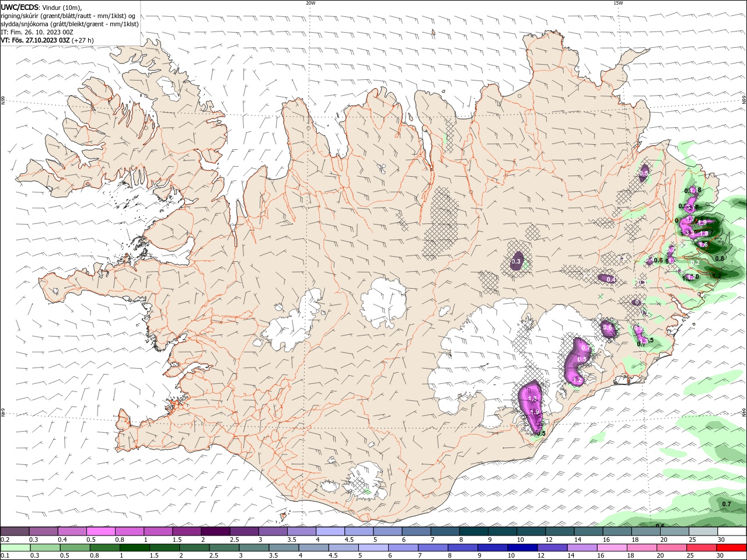This screenshot has width=747, height=560.
Task: Click the 0.3 value in central purple blob
Action: 515,262
